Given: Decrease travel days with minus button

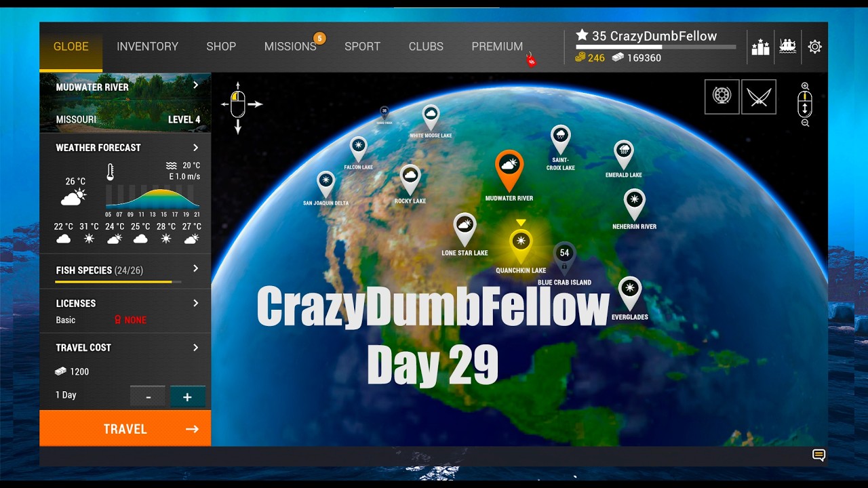Looking at the screenshot, I should (x=148, y=396).
